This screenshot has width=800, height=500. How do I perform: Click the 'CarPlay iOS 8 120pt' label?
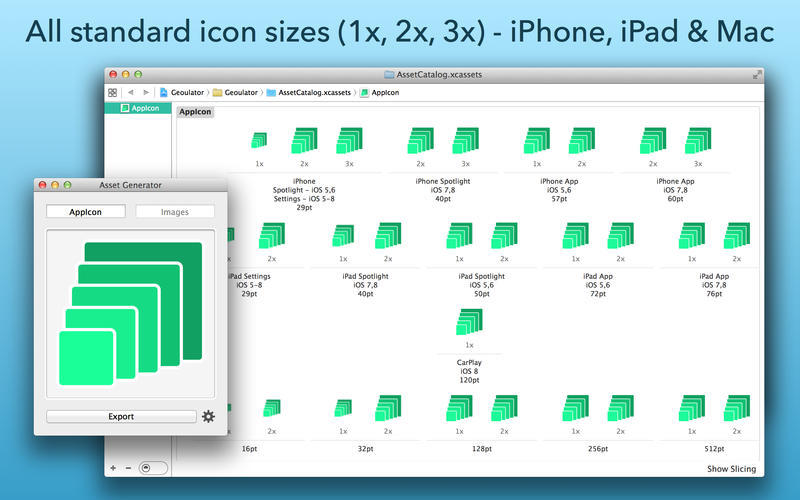[x=469, y=371]
